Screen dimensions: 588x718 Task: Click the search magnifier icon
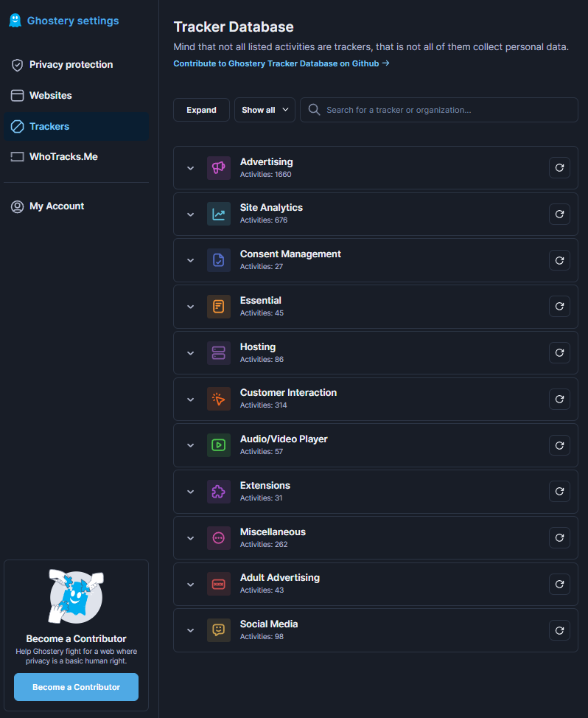pyautogui.click(x=314, y=109)
